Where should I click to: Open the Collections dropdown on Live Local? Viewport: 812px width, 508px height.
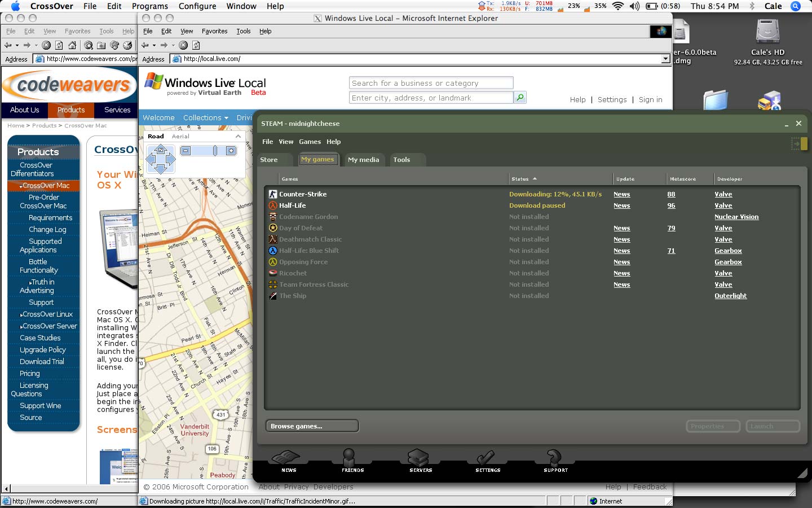tap(205, 117)
